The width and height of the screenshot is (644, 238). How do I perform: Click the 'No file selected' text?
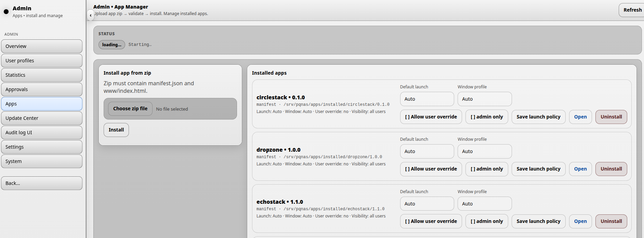pyautogui.click(x=172, y=109)
